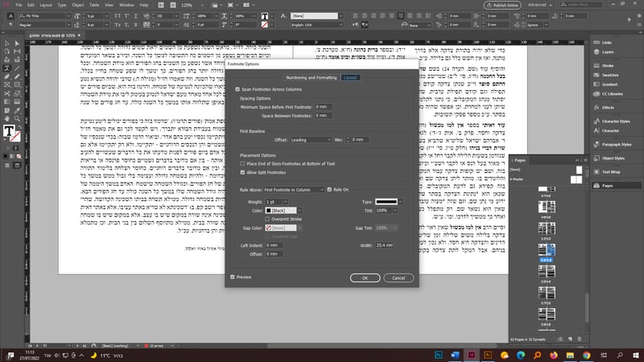Click the text fill color swatch in control bar
This screenshot has height=362, width=644.
click(x=265, y=16)
